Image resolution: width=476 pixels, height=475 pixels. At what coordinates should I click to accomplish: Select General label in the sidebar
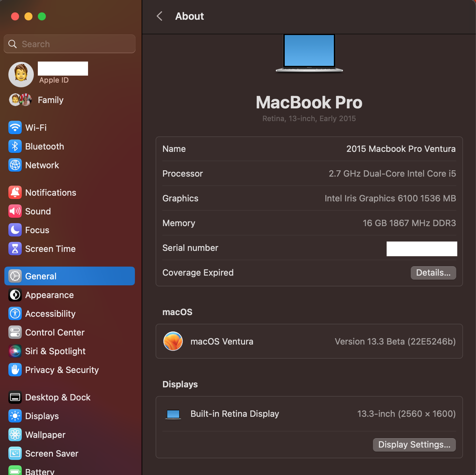[x=41, y=276]
